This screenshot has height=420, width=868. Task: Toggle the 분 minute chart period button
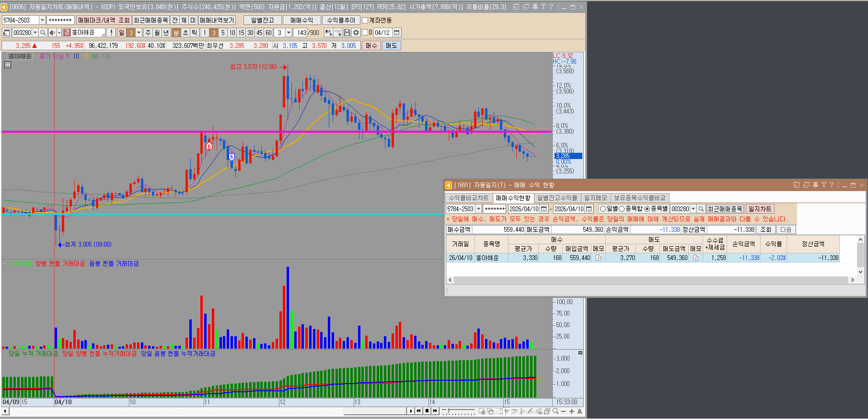pyautogui.click(x=176, y=33)
